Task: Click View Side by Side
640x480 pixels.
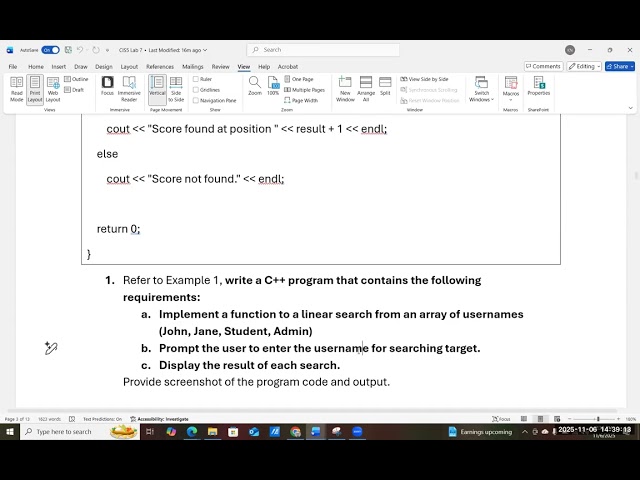Action: point(424,79)
